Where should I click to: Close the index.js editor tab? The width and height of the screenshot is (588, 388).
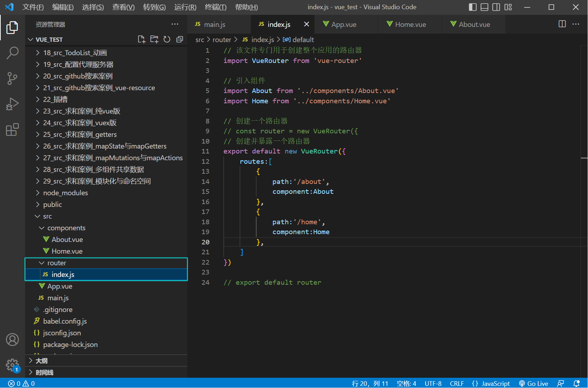click(307, 24)
